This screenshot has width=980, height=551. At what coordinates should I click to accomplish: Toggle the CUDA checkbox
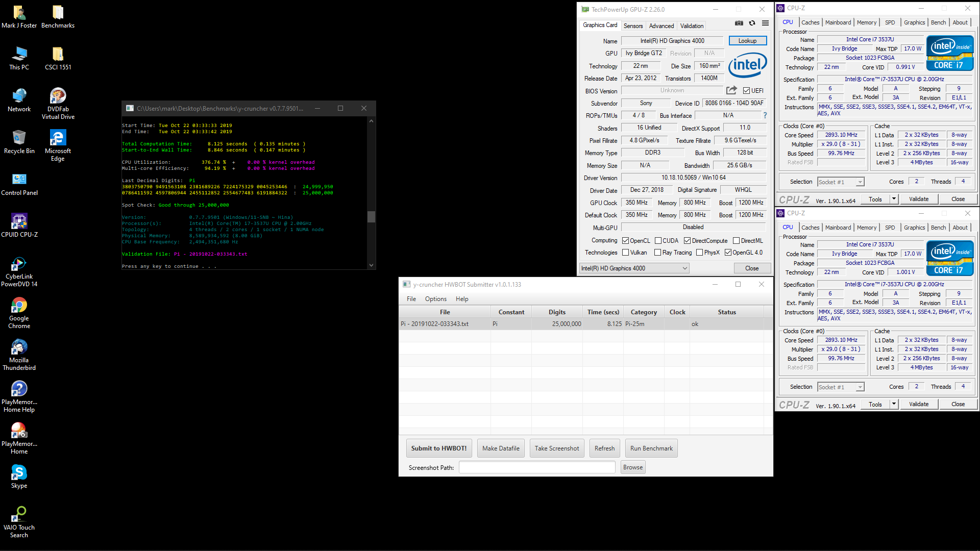pyautogui.click(x=658, y=241)
